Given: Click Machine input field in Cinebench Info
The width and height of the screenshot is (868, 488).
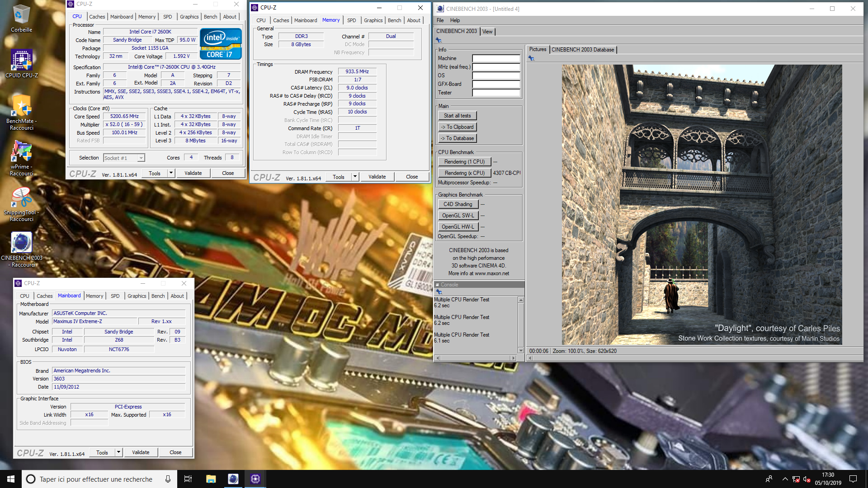Looking at the screenshot, I should 496,58.
